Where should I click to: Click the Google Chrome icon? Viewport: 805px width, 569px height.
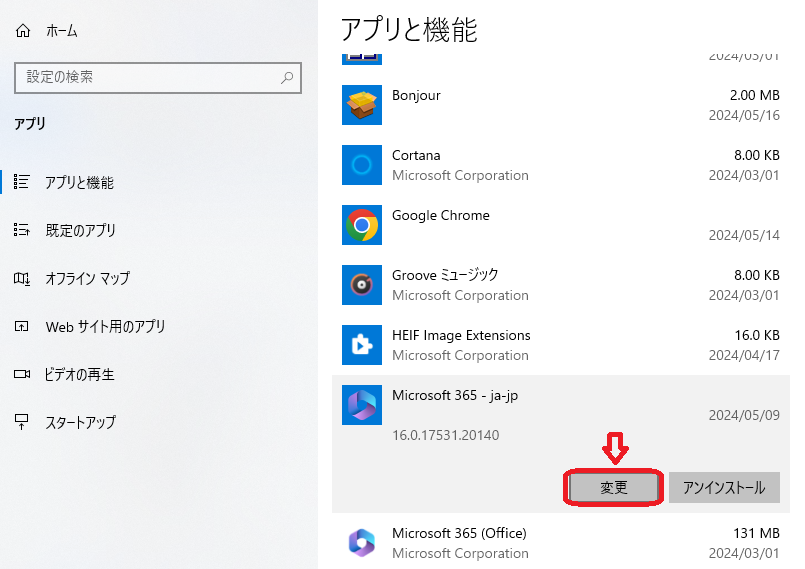(362, 225)
